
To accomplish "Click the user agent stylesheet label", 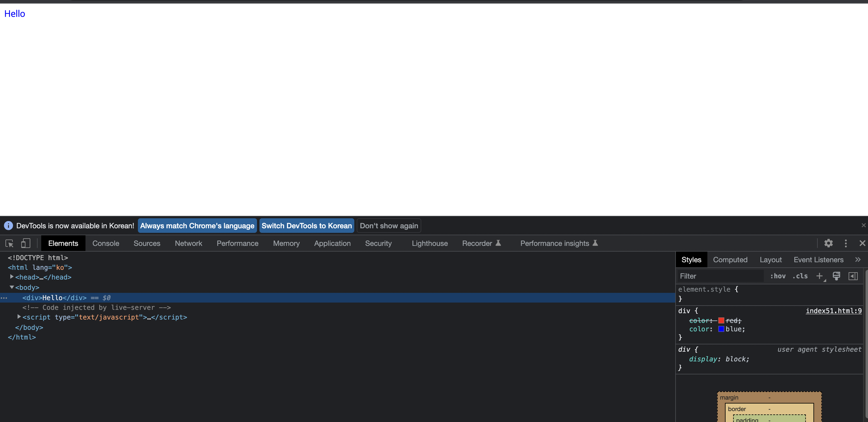I will [819, 349].
